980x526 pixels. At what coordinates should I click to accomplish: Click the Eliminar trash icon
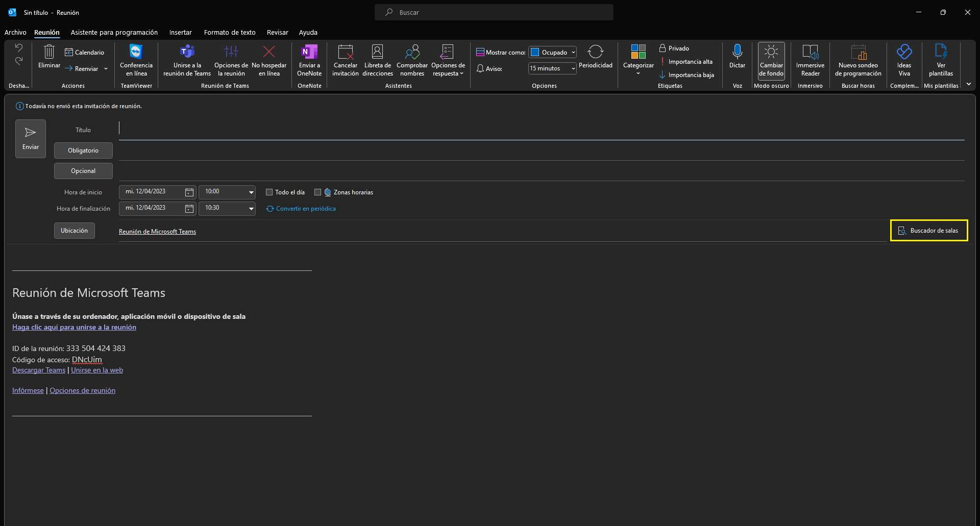pos(49,52)
